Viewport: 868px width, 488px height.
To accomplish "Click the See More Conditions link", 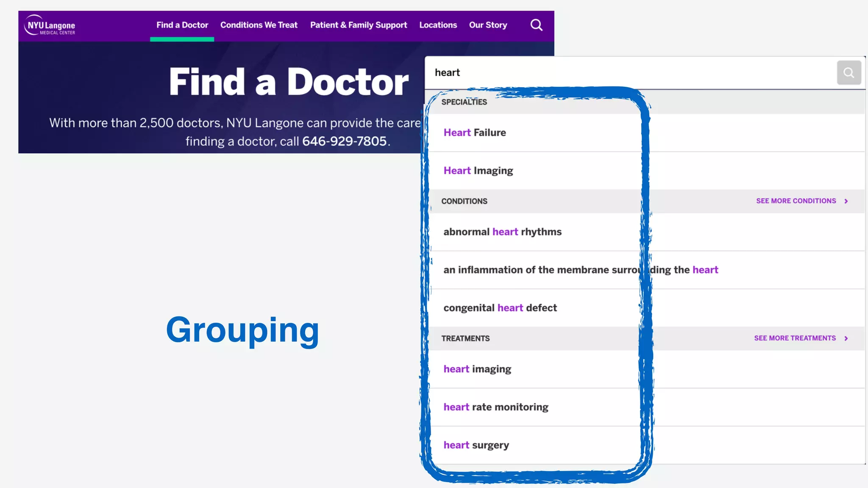I will 796,201.
